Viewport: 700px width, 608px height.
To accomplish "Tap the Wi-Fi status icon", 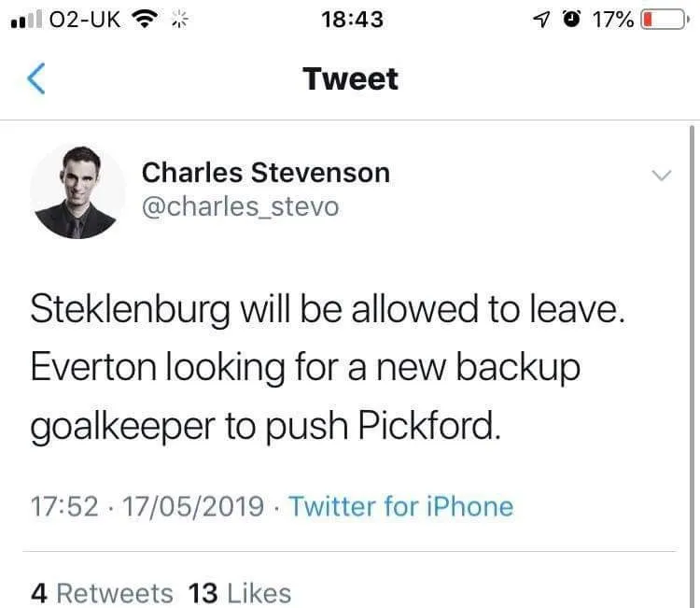I will [x=143, y=19].
